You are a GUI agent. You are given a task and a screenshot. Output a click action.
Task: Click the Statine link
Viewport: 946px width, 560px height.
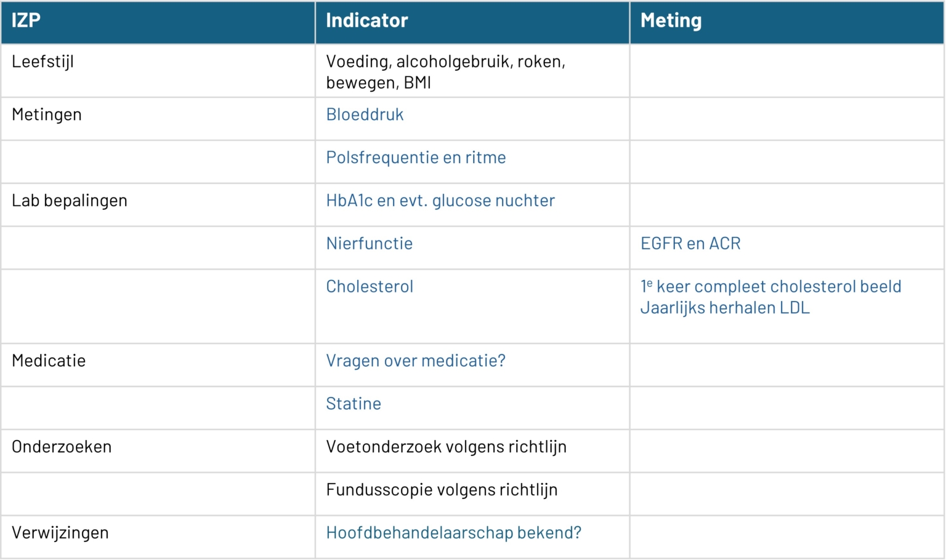354,404
